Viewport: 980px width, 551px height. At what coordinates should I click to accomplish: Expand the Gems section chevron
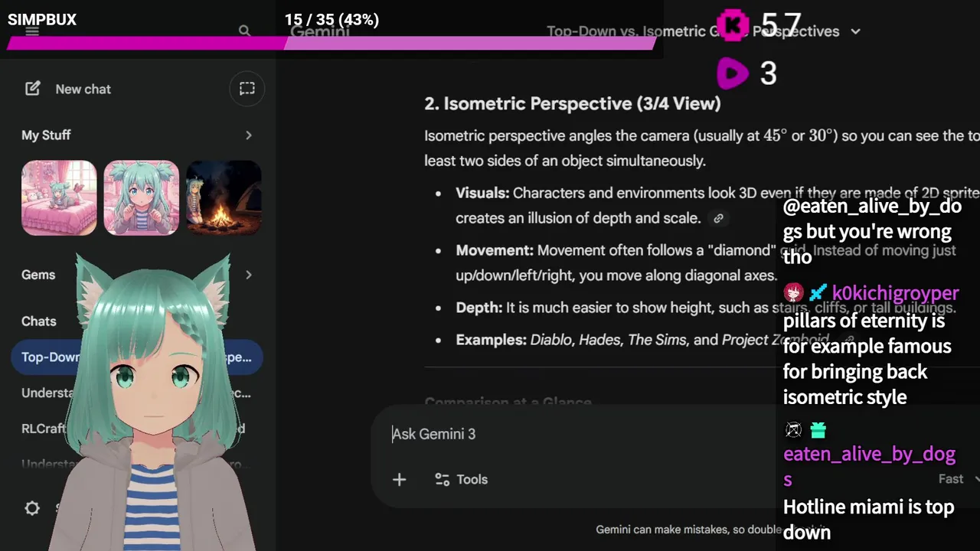pos(248,275)
